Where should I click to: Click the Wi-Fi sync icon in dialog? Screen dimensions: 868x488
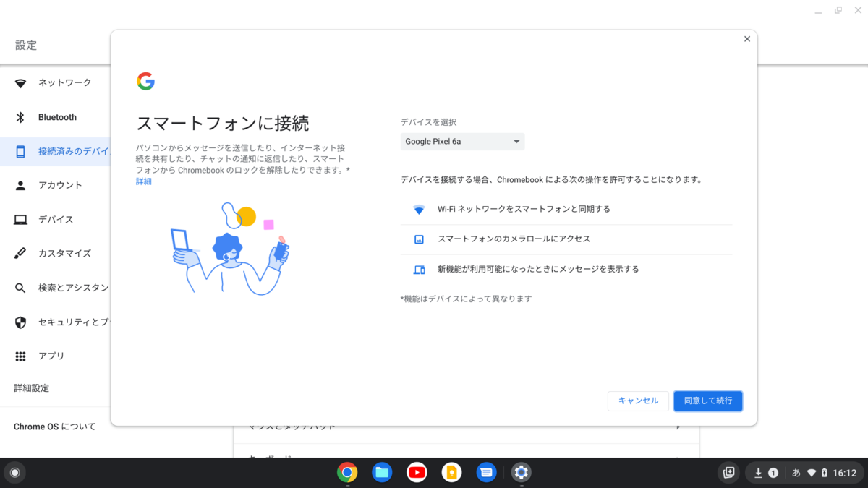pyautogui.click(x=419, y=210)
